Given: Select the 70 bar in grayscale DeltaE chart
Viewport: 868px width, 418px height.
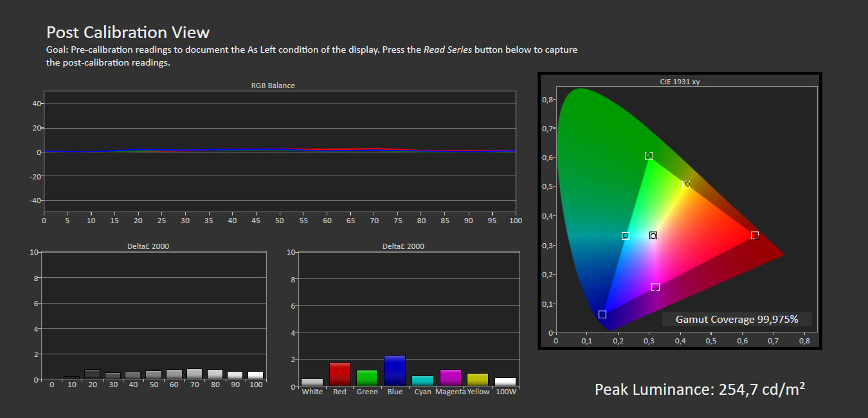Looking at the screenshot, I should coord(194,374).
